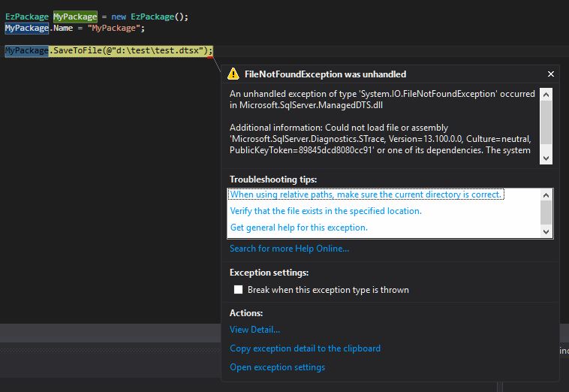569x392 pixels.
Task: Click troubleshooting tips scrollbar down arrow
Action: pos(546,231)
